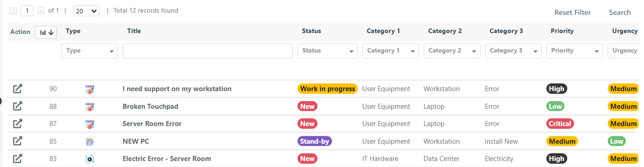Click the type icon for Broken Touchpad
Screen dimensions: 644x167
pyautogui.click(x=90, y=107)
